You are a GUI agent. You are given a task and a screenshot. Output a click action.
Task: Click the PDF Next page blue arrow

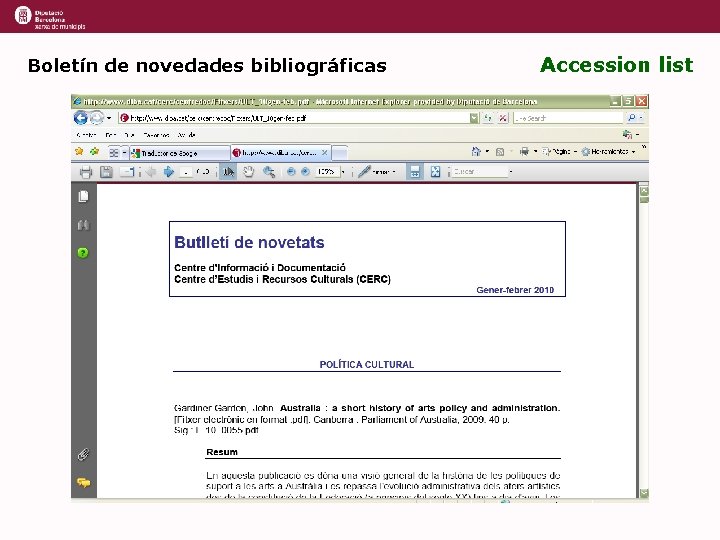[169, 172]
